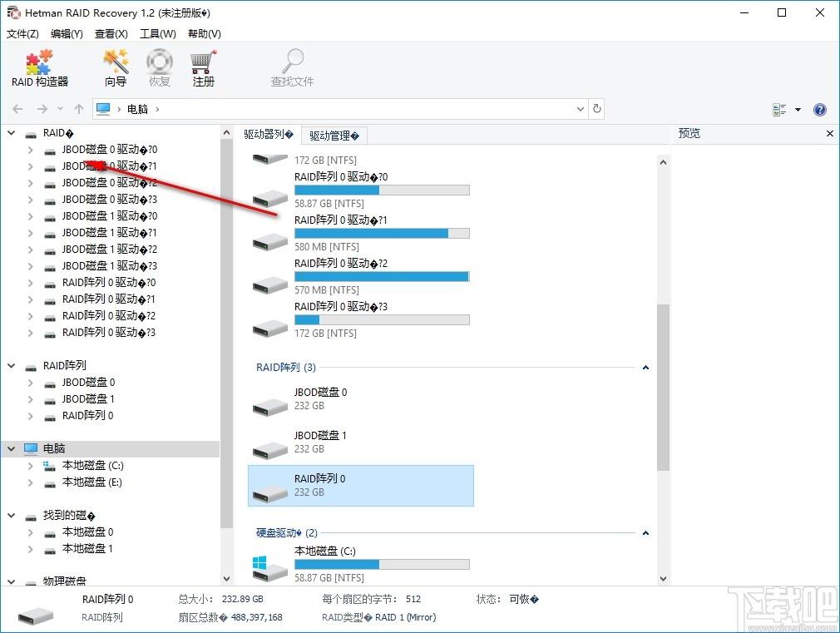Image resolution: width=840 pixels, height=633 pixels.
Task: Open the RAID 构造器 tool
Action: coord(40,68)
